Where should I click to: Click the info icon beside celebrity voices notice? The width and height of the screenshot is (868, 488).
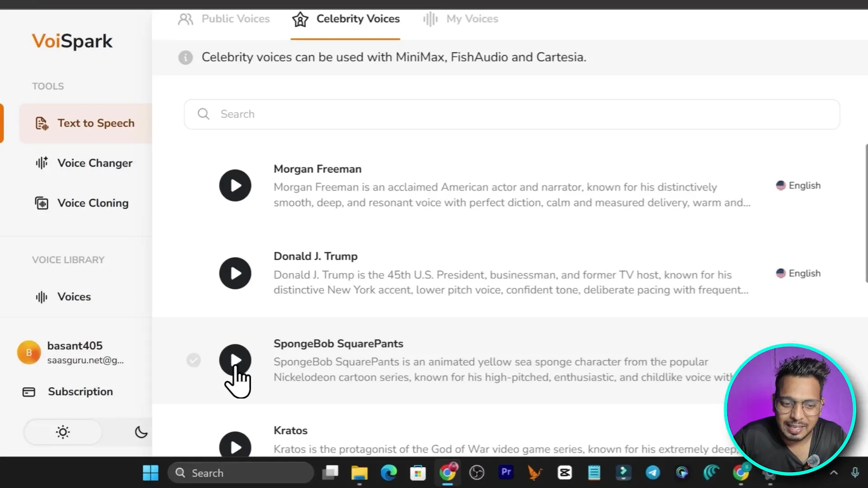185,57
